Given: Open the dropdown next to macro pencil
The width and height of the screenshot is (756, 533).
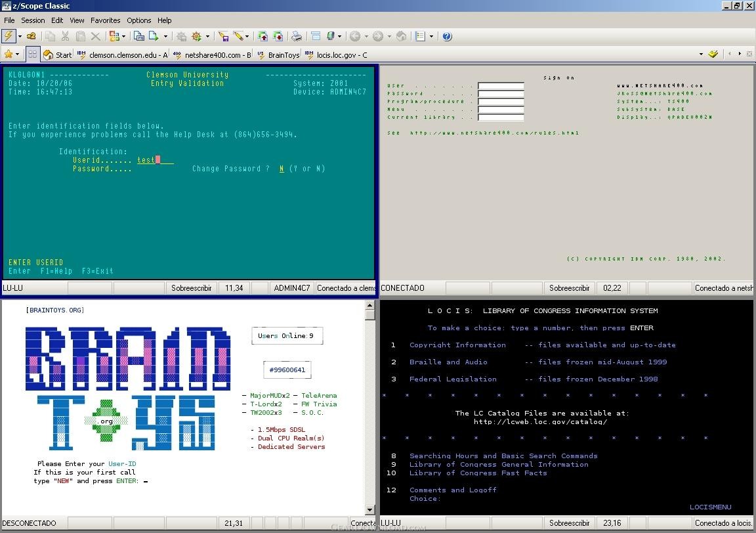Looking at the screenshot, I should point(247,36).
